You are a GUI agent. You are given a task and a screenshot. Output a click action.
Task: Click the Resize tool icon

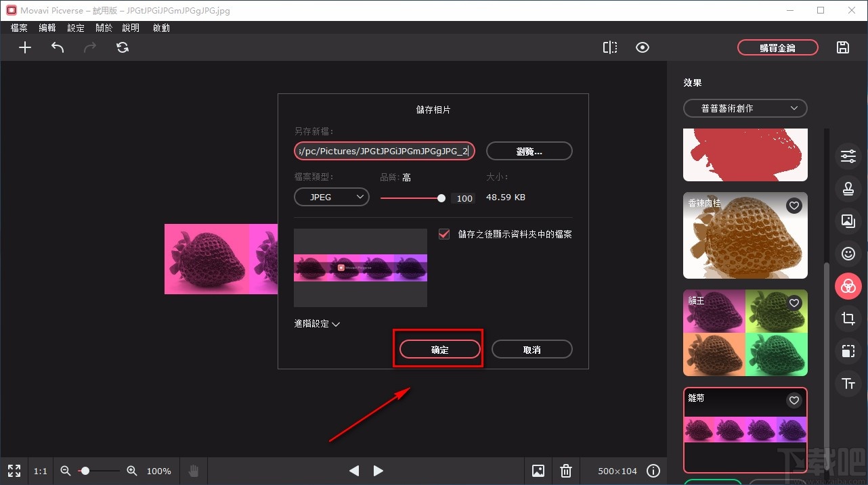tap(848, 351)
